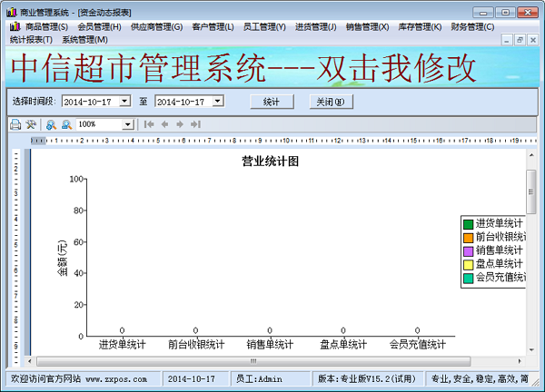Open the 销售管理(X) menu

[x=367, y=26]
